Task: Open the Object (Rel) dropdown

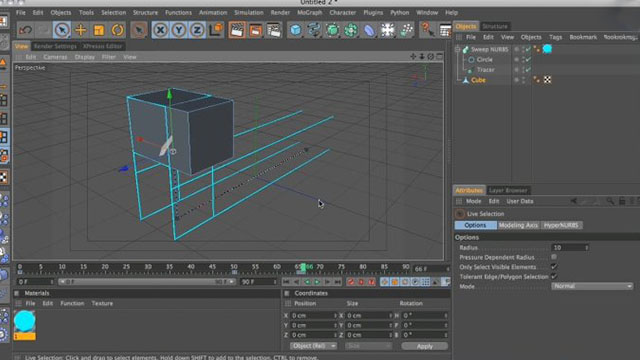Action: tap(313, 346)
